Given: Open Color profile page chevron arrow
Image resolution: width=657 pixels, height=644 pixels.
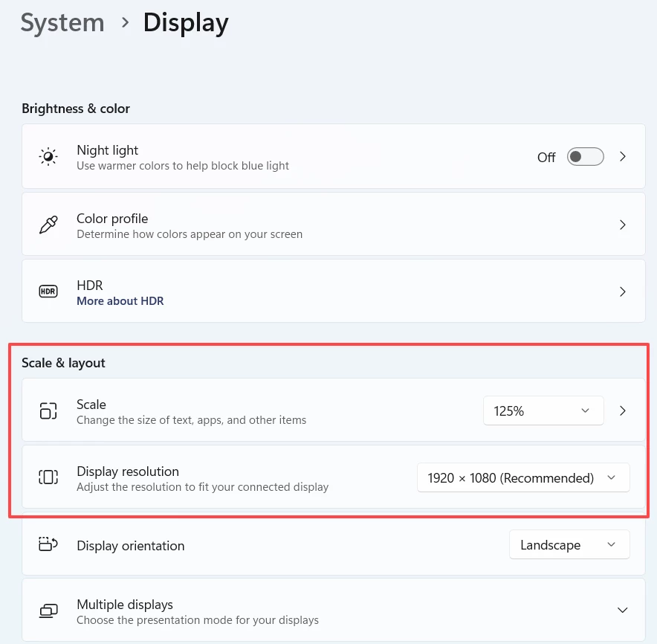Looking at the screenshot, I should 623,225.
